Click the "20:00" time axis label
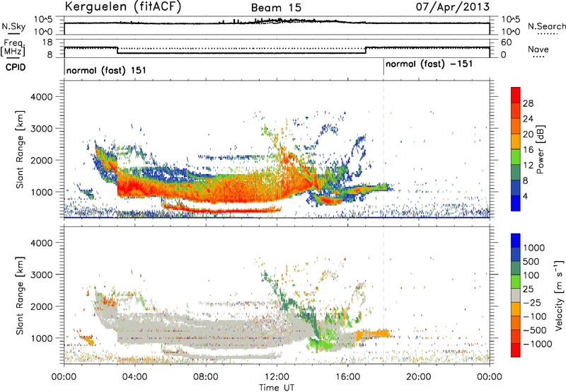The height and width of the screenshot is (392, 566). point(418,377)
